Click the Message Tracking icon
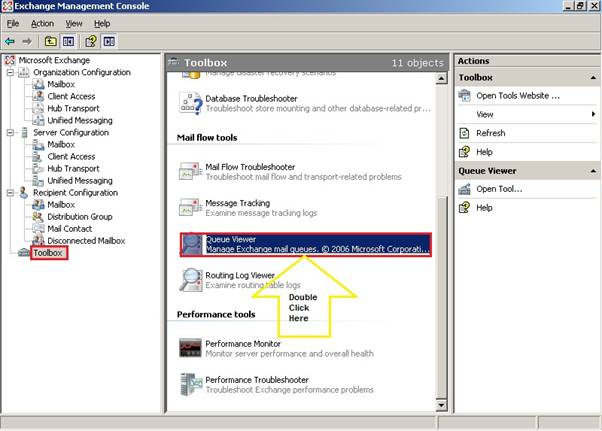This screenshot has width=602, height=431. pyautogui.click(x=190, y=207)
